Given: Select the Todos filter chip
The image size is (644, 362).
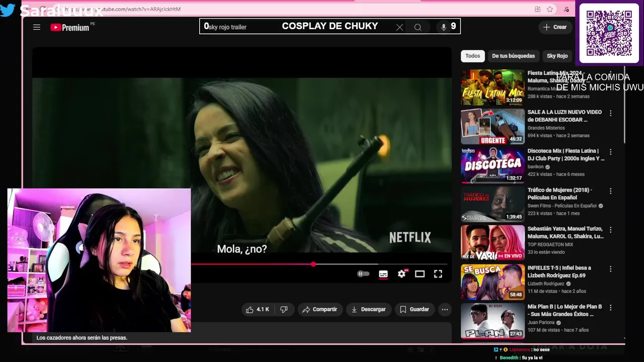Looking at the screenshot, I should pyautogui.click(x=472, y=56).
